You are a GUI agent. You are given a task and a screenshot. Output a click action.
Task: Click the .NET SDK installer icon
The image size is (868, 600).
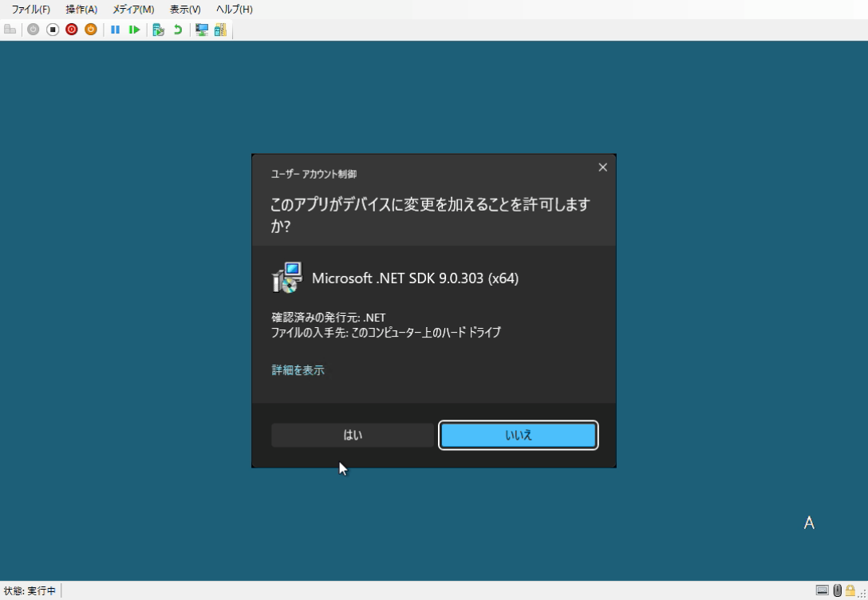tap(287, 278)
